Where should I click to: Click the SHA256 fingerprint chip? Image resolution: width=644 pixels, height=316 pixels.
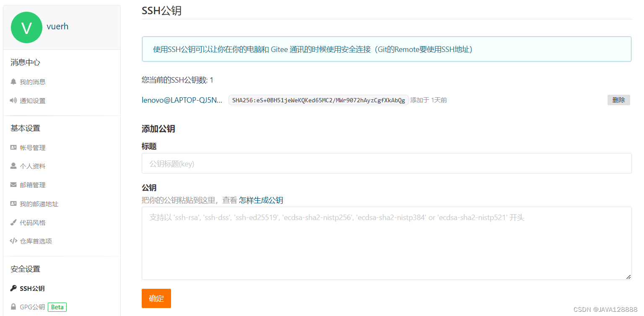click(318, 100)
